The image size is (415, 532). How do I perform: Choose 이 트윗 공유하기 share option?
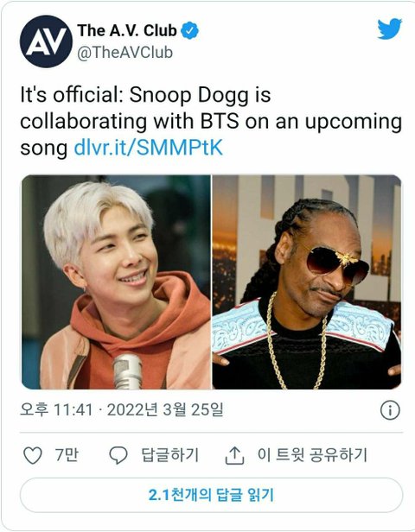tap(312, 454)
